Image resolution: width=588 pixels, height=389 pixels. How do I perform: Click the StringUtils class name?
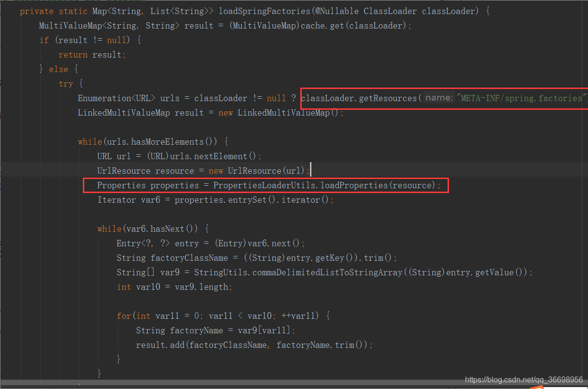(221, 272)
